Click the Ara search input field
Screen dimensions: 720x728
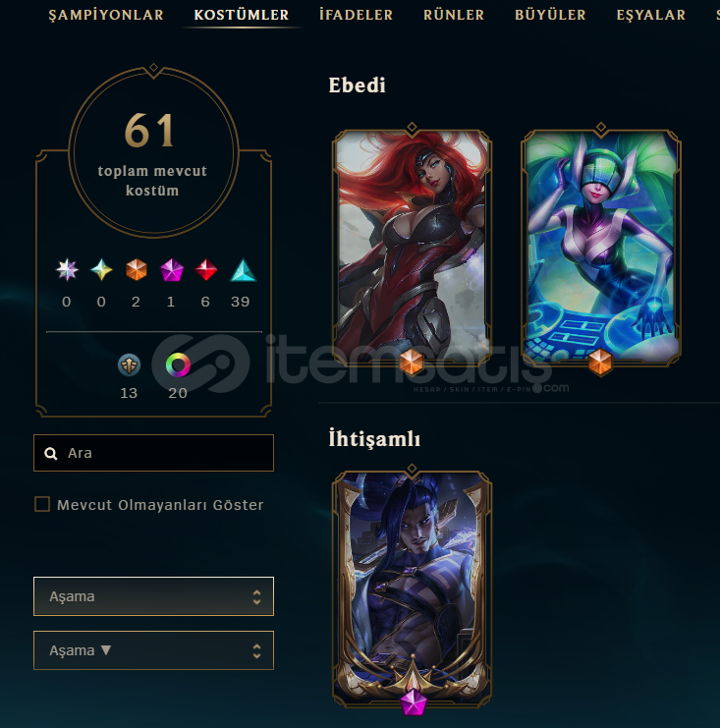[x=153, y=453]
